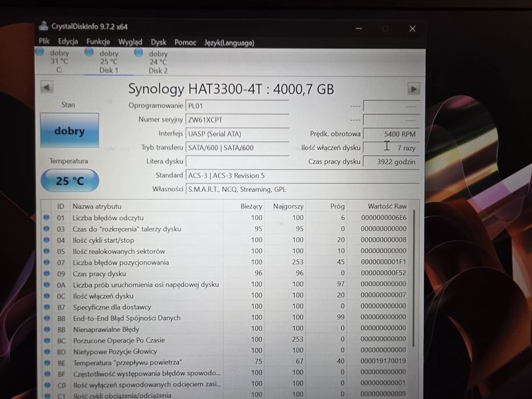Select the Nienaprawialne Błędy row
The image size is (532, 399).
pyautogui.click(x=226, y=329)
